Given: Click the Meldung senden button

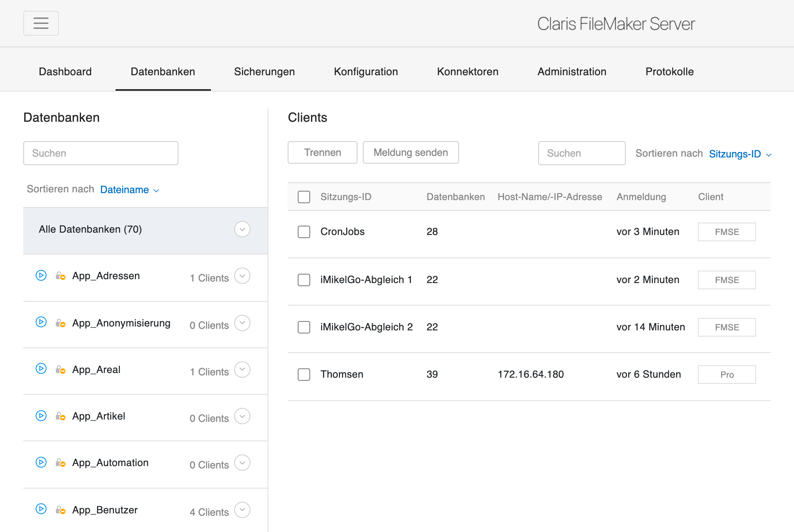Looking at the screenshot, I should [x=411, y=152].
